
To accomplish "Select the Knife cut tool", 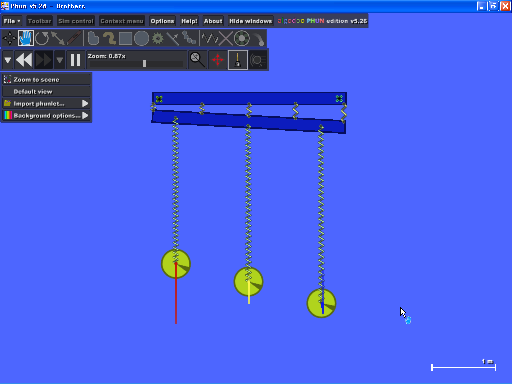I will tap(74, 39).
